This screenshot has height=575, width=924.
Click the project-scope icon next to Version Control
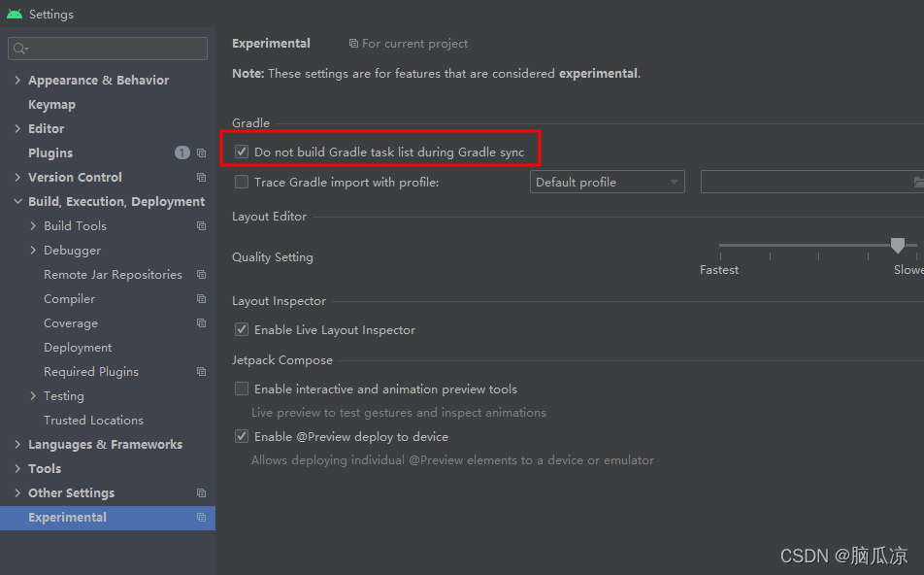click(x=201, y=177)
